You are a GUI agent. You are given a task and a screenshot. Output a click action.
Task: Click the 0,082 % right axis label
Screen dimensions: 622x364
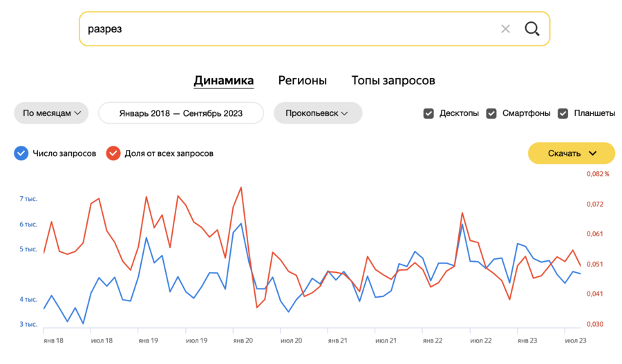click(597, 174)
